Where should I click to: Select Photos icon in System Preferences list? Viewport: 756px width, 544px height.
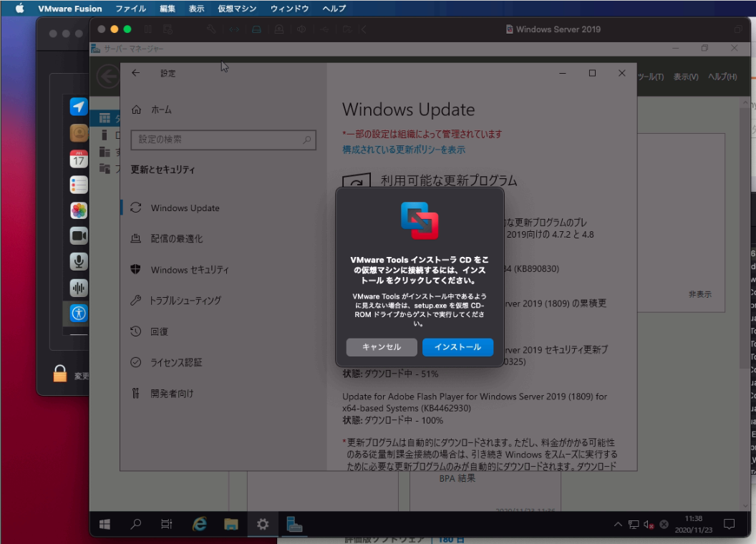[79, 210]
